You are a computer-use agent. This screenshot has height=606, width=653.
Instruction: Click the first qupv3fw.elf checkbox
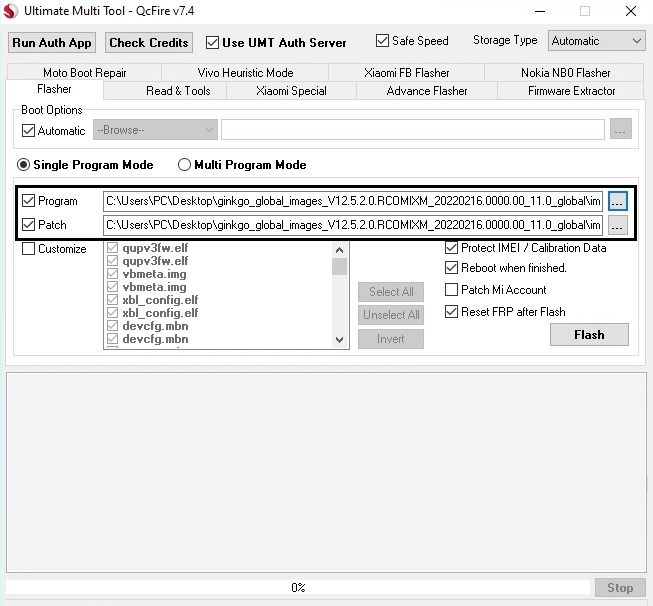click(112, 248)
